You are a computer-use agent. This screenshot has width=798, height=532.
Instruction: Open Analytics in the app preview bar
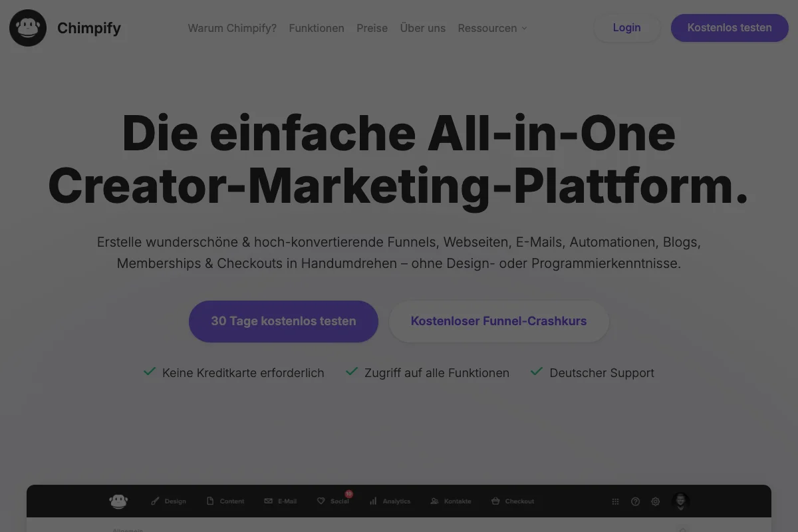390,501
